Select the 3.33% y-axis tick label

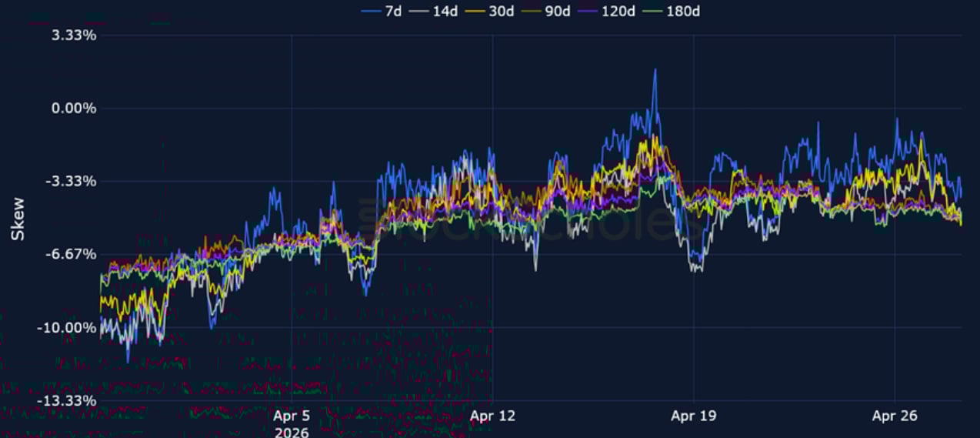74,35
